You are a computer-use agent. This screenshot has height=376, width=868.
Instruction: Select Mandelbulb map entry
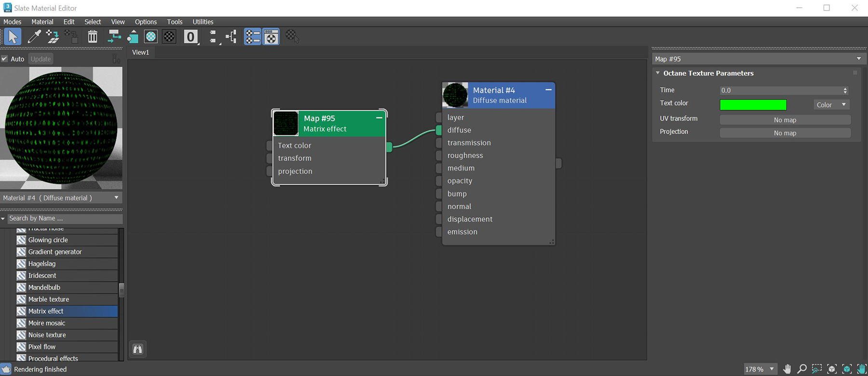67,287
